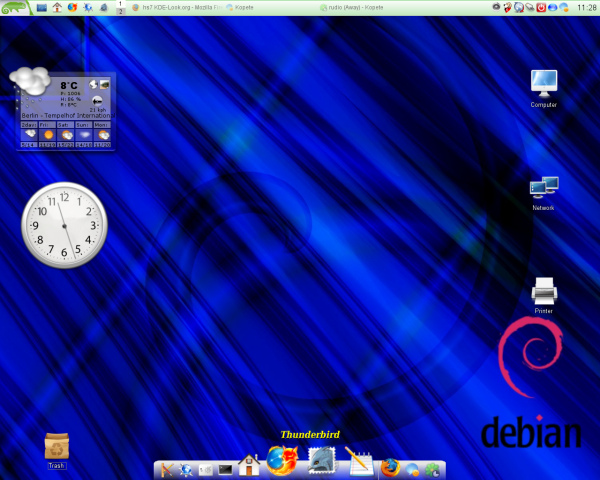Click the K pencil icon in dock
The image size is (600, 480).
(166, 469)
